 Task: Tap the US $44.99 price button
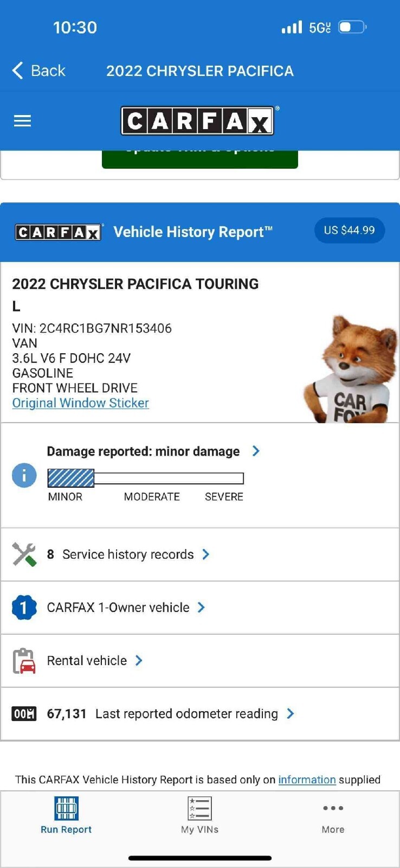pyautogui.click(x=349, y=231)
